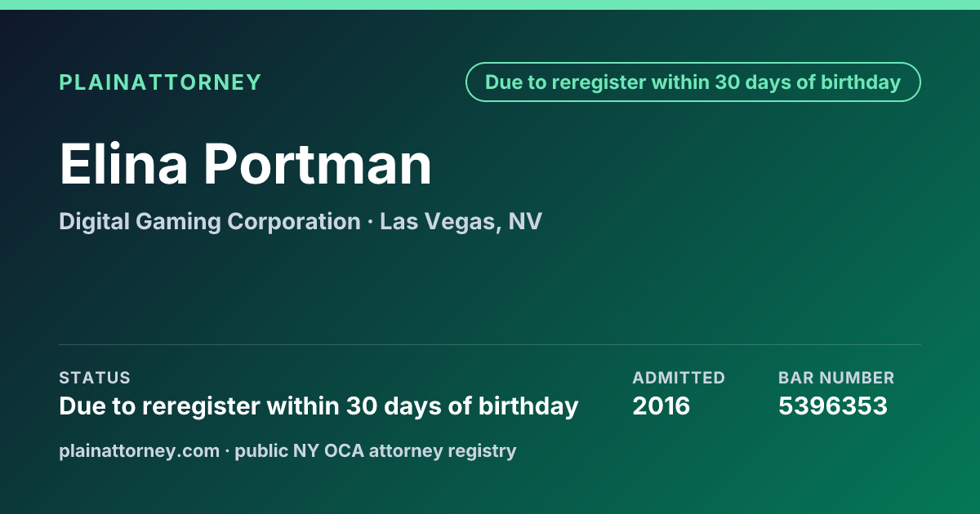The width and height of the screenshot is (980, 514).
Task: Click the ADMITTED field label
Action: coord(679,378)
